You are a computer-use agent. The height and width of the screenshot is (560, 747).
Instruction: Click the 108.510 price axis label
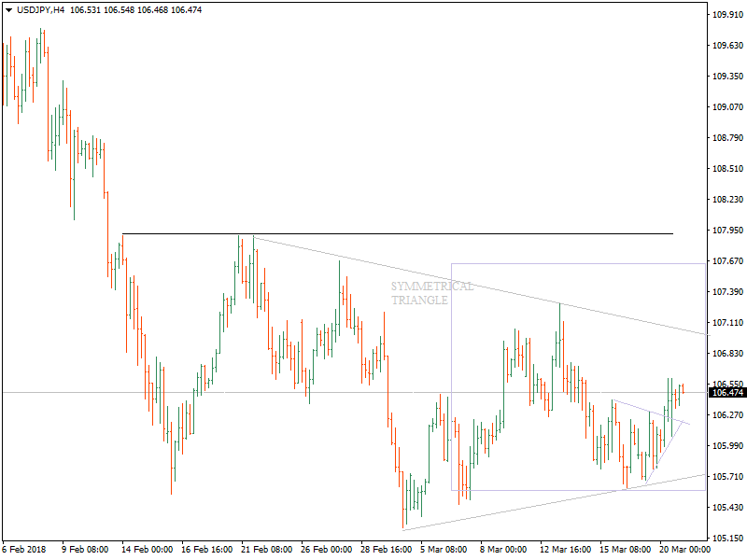pos(726,169)
